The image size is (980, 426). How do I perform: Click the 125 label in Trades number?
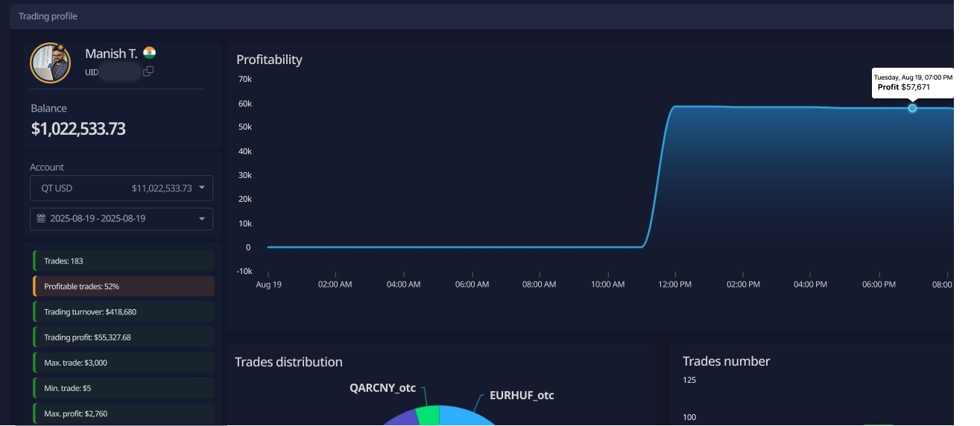pyautogui.click(x=689, y=381)
